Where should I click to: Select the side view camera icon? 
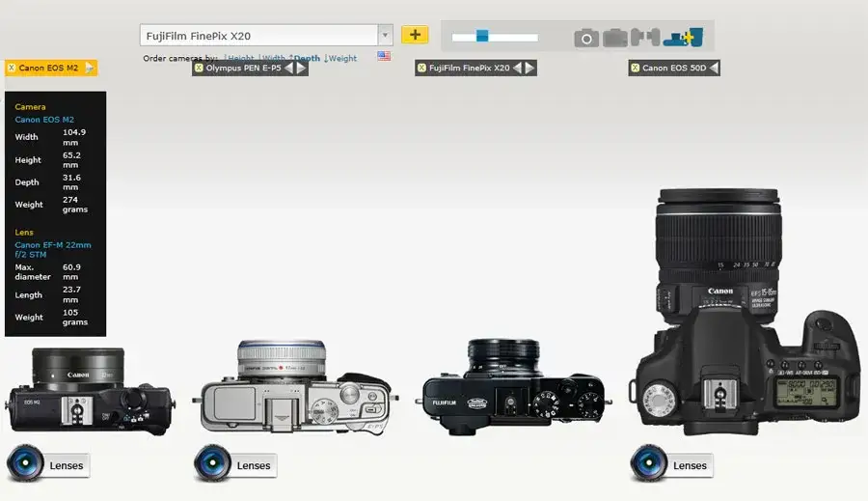tap(644, 38)
